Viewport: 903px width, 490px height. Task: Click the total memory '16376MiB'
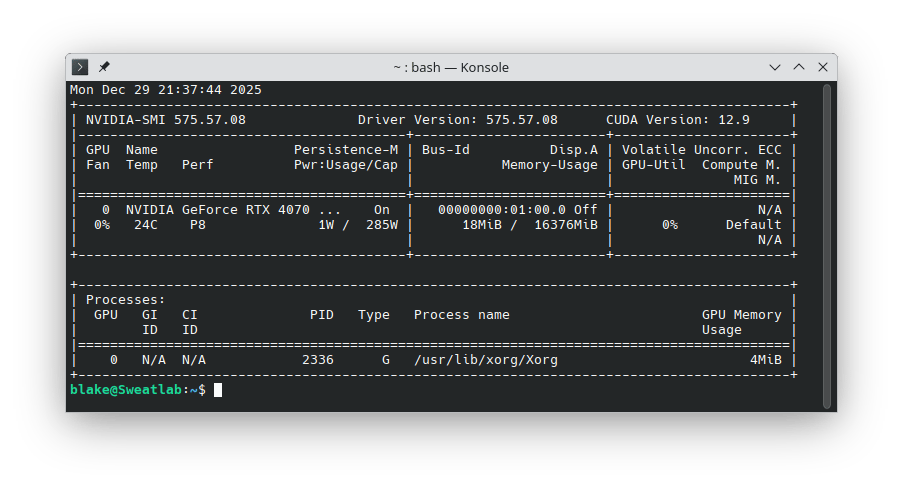[566, 225]
